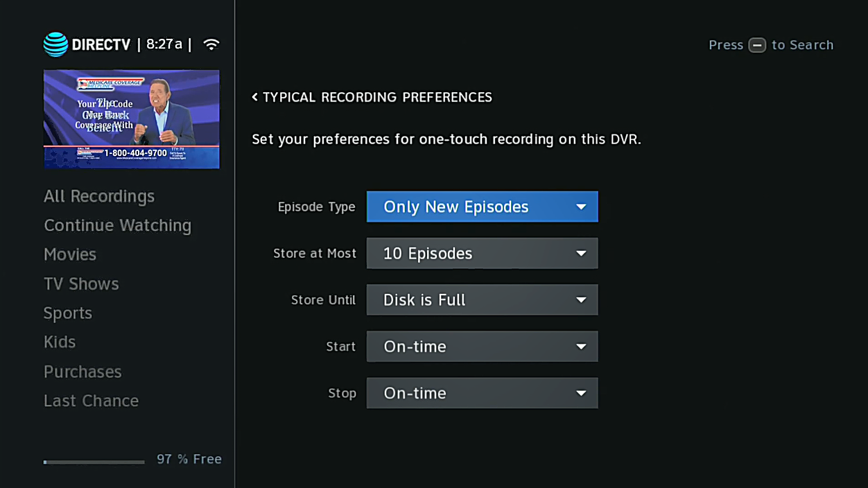
Task: Open the TV Shows category
Action: [x=81, y=284]
